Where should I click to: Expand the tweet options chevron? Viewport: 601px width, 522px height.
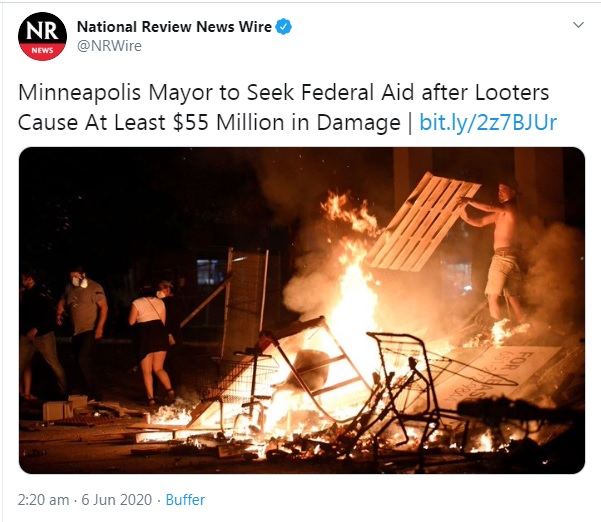[578, 25]
